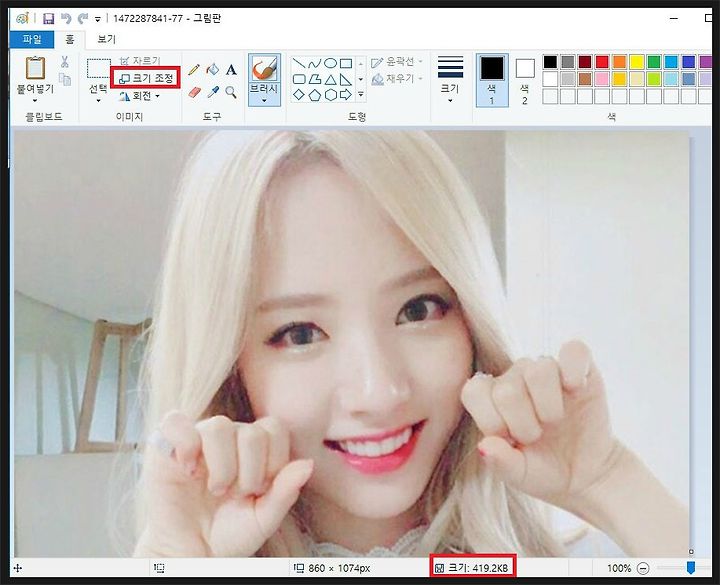Viewport: 720px width, 585px height.
Task: Select the Right triangle shape
Action: (x=346, y=79)
